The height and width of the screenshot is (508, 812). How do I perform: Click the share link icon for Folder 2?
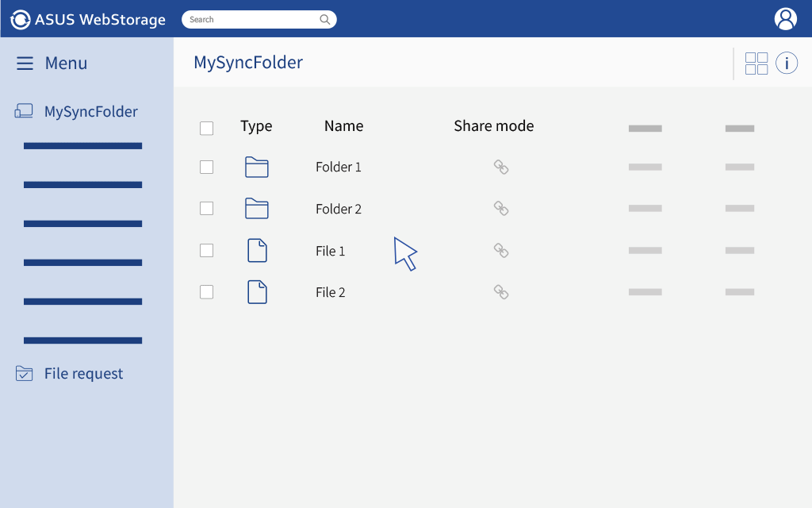coord(501,209)
